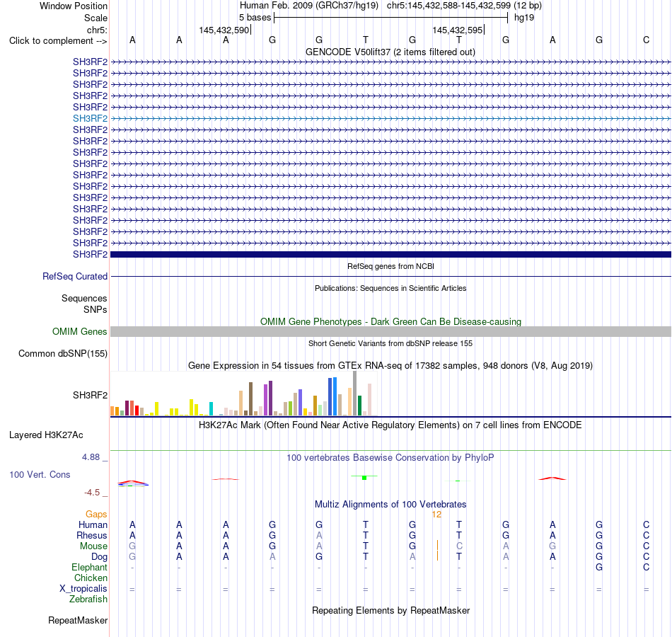Open the 'H3K27Ac Mark' ENCODE track title
This screenshot has width=672, height=637.
click(x=390, y=425)
